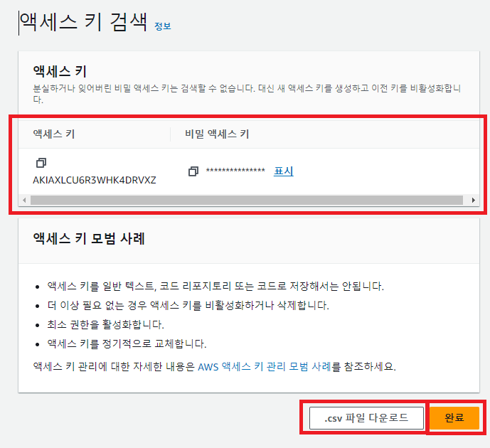Click the masked secret key asterisks
Image resolution: width=490 pixels, height=448 pixels.
point(235,171)
